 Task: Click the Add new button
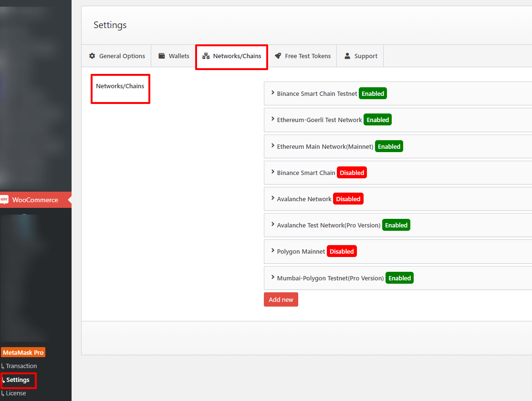pyautogui.click(x=281, y=299)
